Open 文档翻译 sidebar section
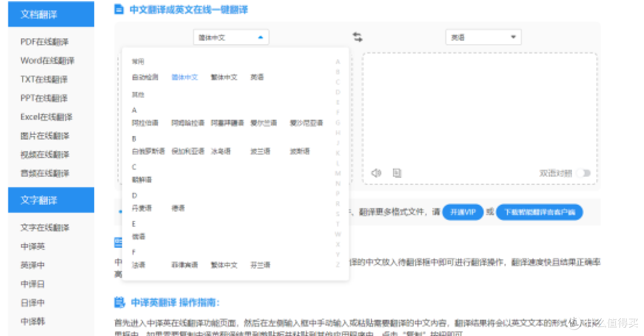 point(51,14)
